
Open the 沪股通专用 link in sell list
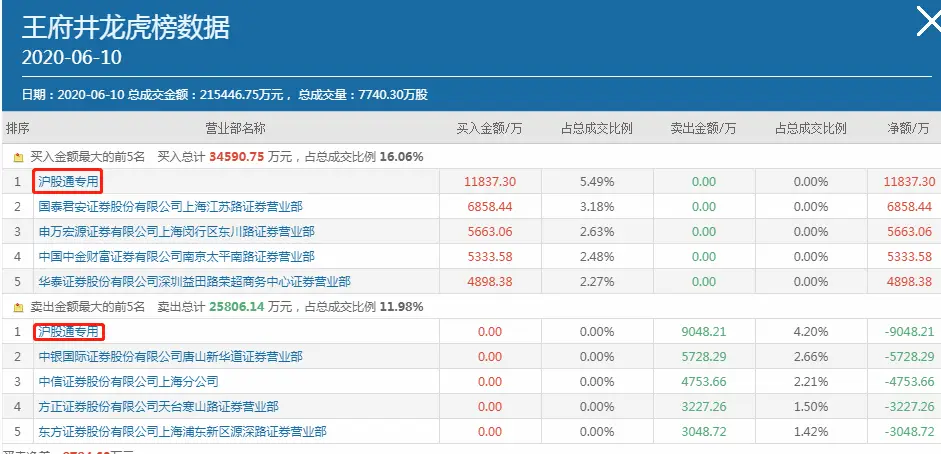67,331
